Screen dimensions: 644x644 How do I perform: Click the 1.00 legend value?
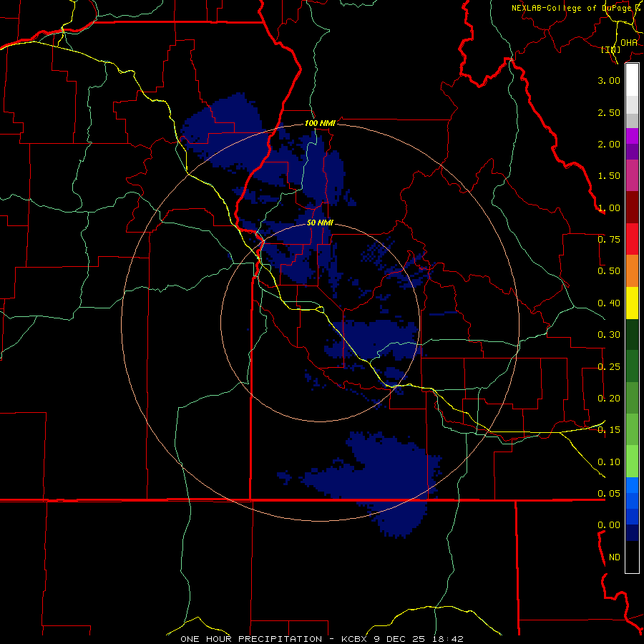pyautogui.click(x=609, y=208)
